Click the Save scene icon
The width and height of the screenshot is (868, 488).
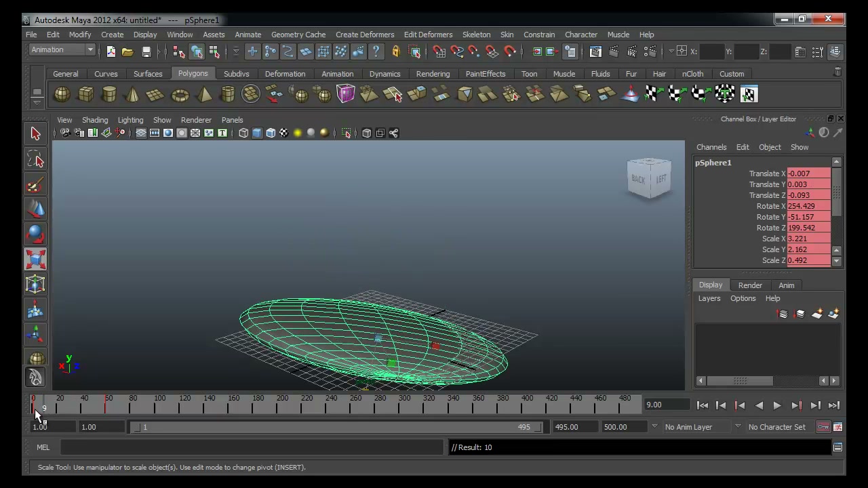146,52
